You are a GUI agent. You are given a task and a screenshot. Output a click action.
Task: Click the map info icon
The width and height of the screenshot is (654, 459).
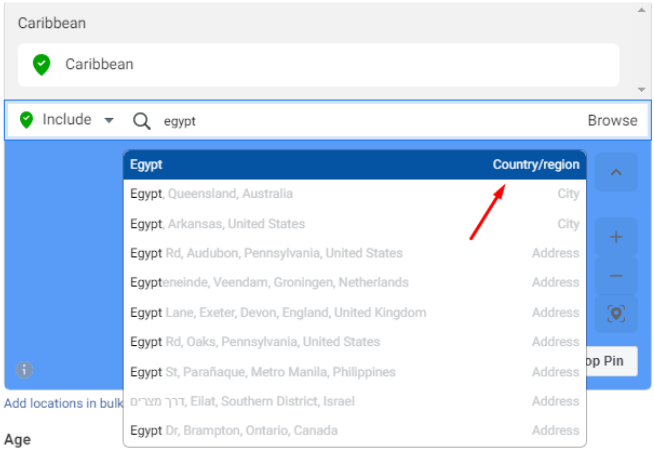[24, 370]
